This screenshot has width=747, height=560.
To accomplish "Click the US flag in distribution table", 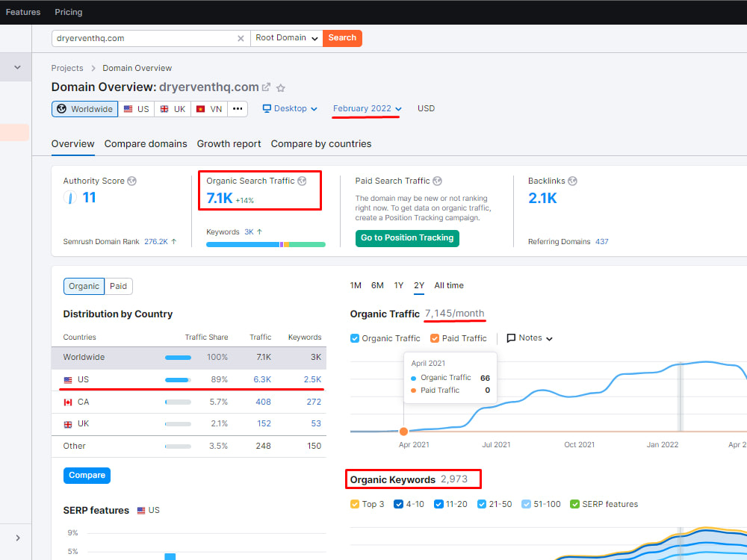I will (x=68, y=380).
